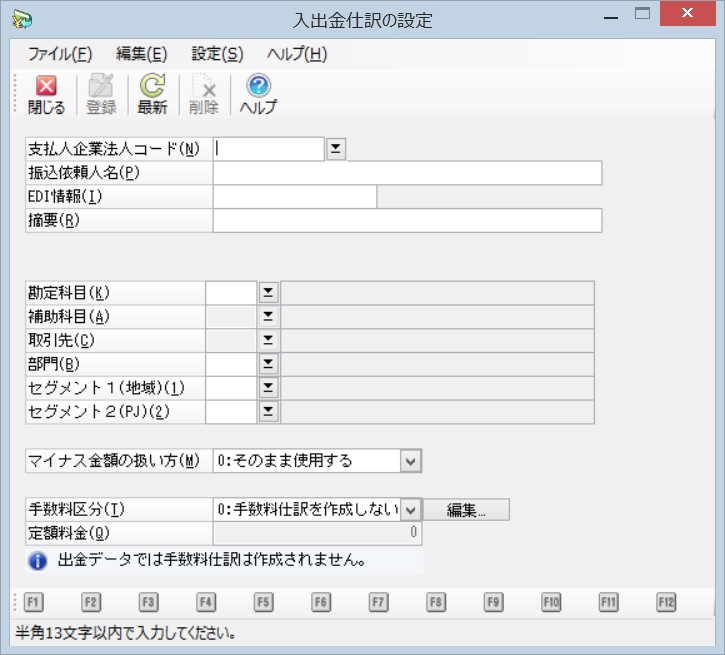Open the 勘定科目 lookup dropdown arrow
725x655 pixels.
pos(268,293)
